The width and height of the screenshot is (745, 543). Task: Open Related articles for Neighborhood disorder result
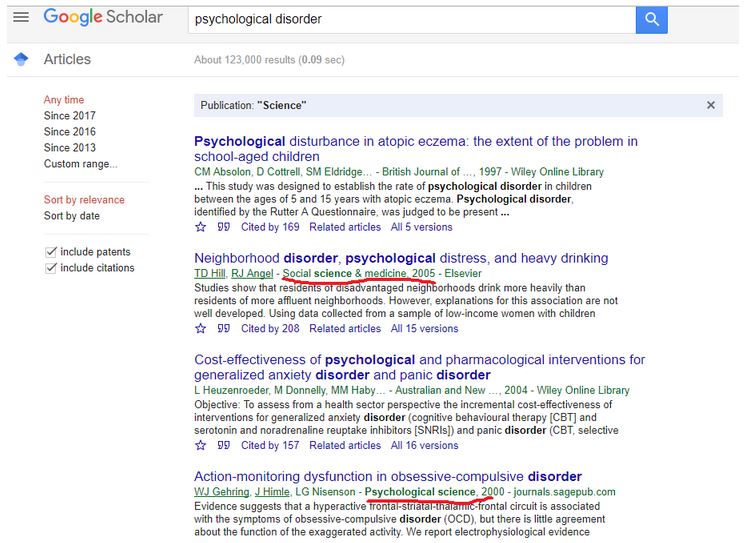[345, 329]
